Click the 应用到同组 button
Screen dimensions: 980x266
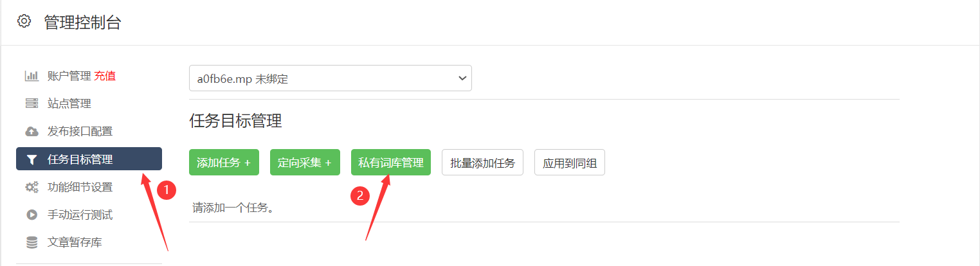pyautogui.click(x=570, y=163)
